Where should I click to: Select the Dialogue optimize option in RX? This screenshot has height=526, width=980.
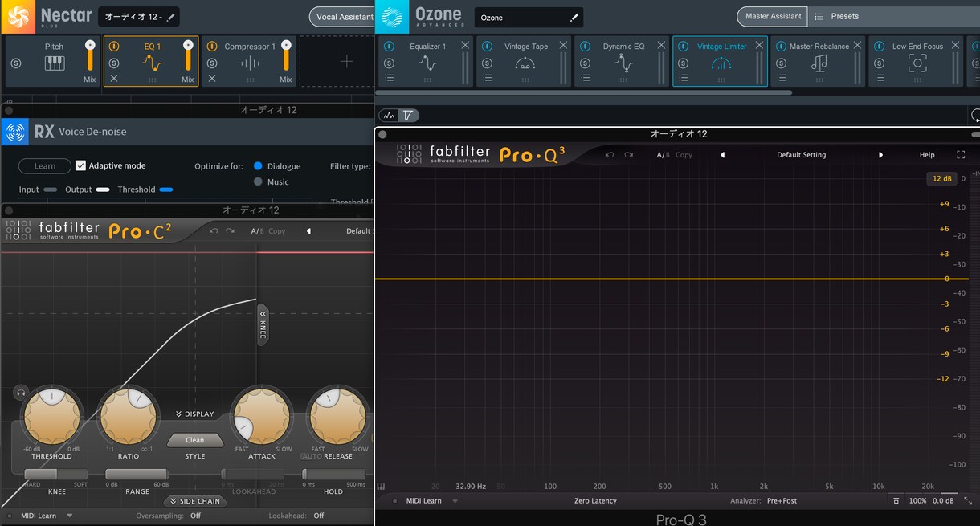pyautogui.click(x=258, y=166)
